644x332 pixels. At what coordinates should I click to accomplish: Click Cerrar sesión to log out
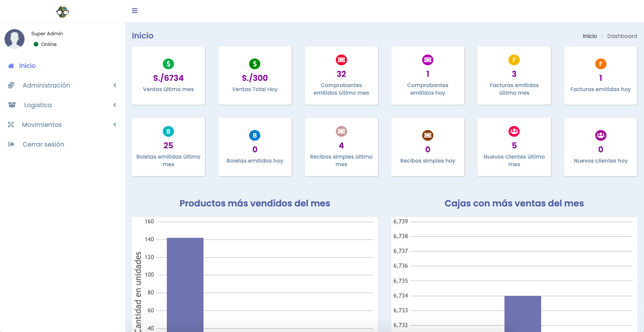tap(43, 144)
